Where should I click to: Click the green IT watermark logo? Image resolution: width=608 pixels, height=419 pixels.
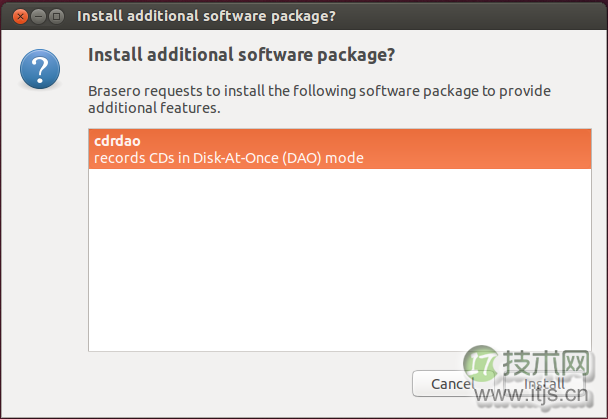(x=480, y=363)
